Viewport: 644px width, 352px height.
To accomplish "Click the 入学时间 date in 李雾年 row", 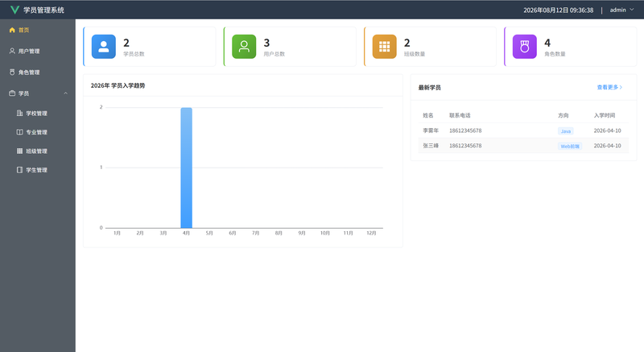I will [608, 130].
